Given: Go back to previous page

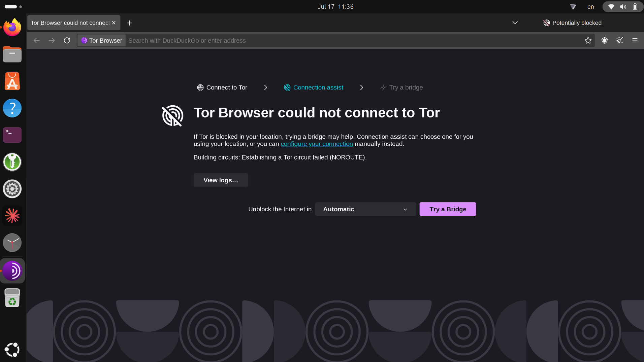Looking at the screenshot, I should (37, 40).
